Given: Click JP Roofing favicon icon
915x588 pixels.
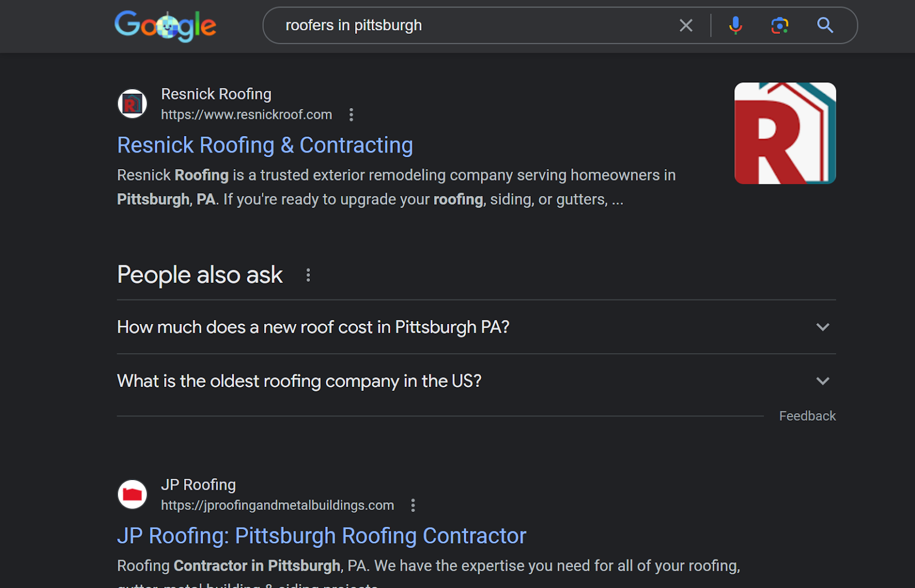Looking at the screenshot, I should click(132, 494).
